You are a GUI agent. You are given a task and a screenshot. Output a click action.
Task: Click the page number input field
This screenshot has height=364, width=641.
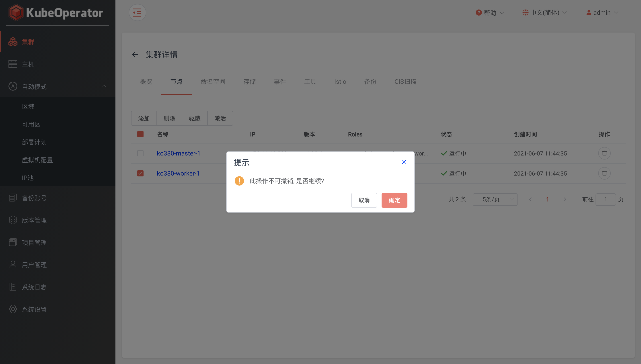point(606,199)
